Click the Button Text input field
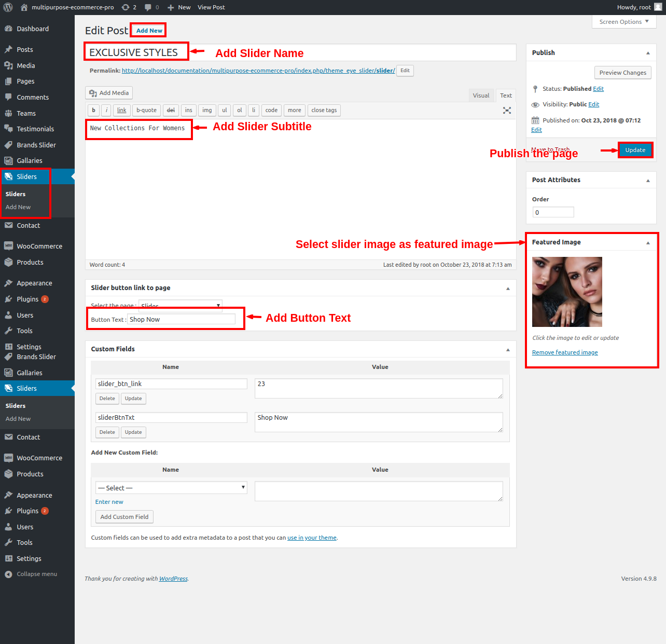666x644 pixels. pyautogui.click(x=181, y=319)
